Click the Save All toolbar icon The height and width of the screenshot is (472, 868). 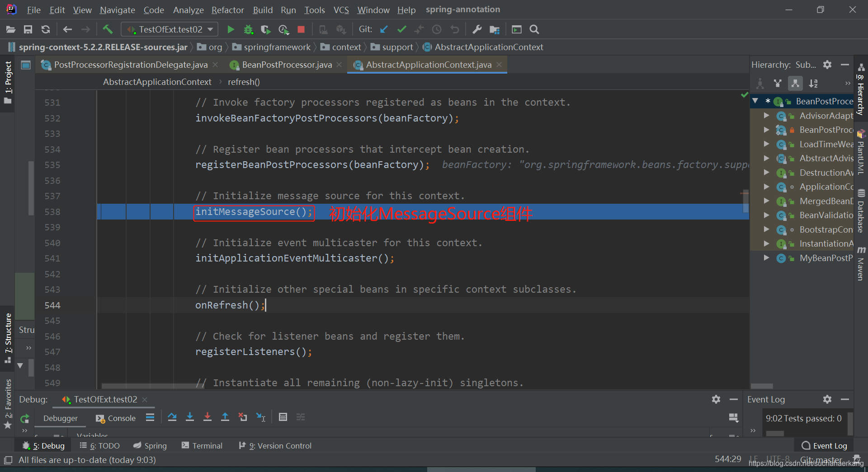click(x=28, y=29)
